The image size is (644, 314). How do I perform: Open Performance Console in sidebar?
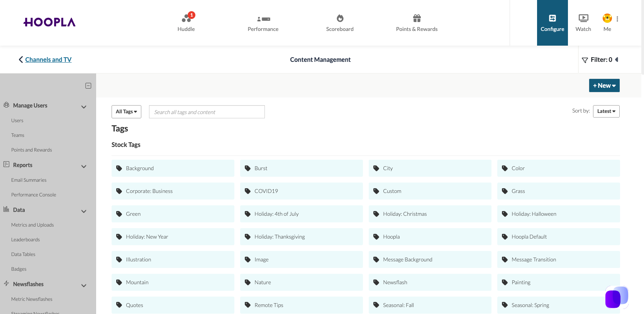[34, 195]
